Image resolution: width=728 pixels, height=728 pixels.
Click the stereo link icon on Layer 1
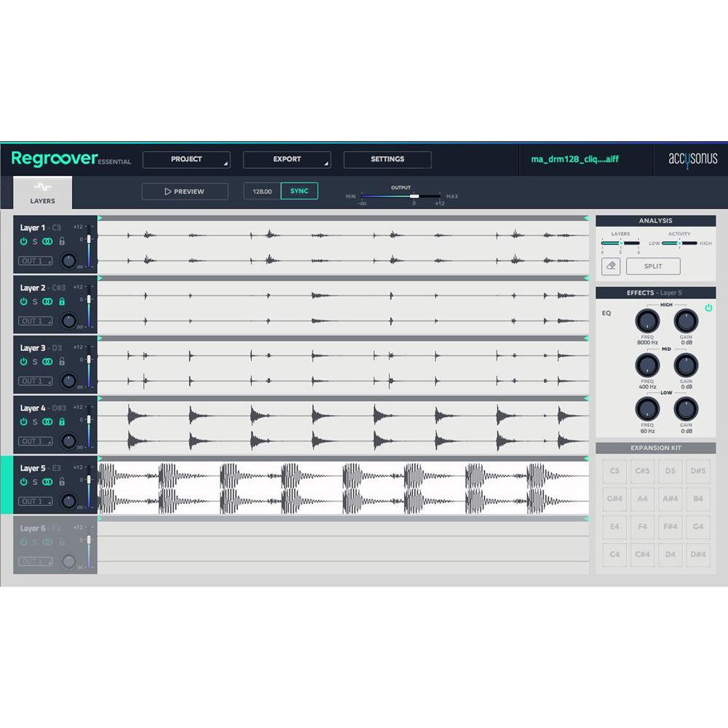47,241
